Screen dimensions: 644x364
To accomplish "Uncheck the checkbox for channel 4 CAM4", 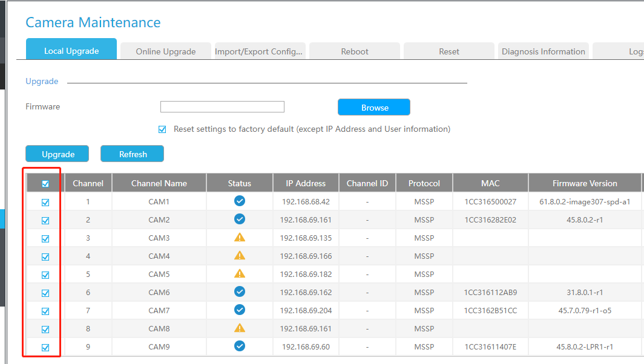I will pyautogui.click(x=45, y=257).
